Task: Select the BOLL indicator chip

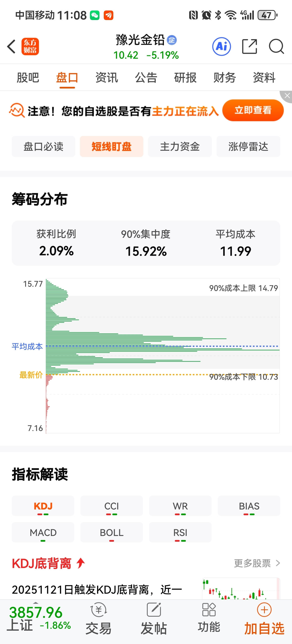Action: point(111,532)
